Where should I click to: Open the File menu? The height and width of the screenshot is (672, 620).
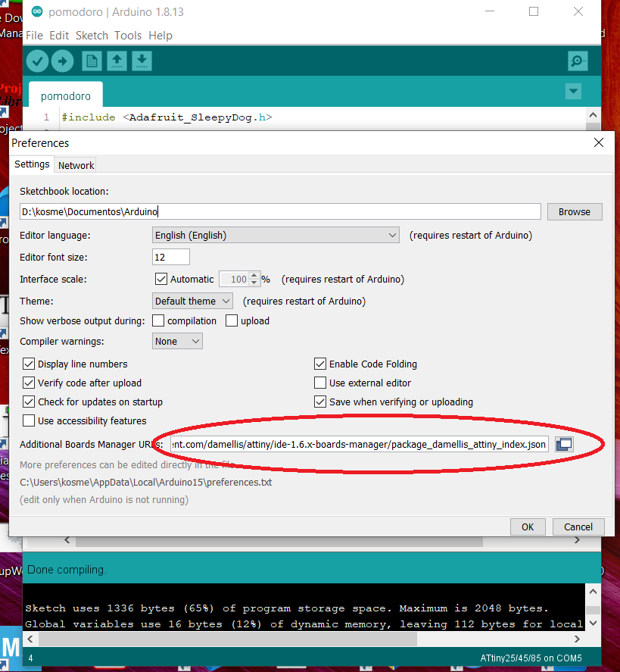coord(34,36)
